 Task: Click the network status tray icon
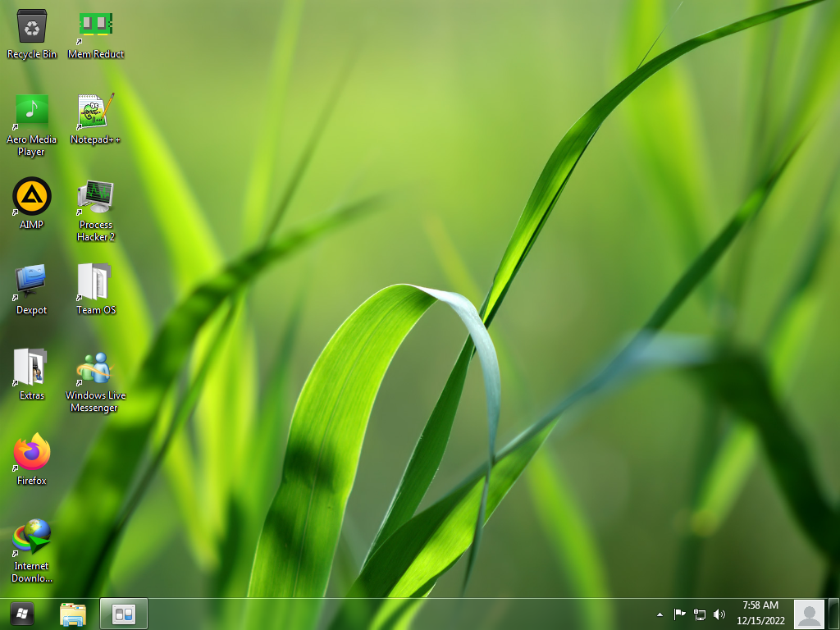(x=700, y=614)
